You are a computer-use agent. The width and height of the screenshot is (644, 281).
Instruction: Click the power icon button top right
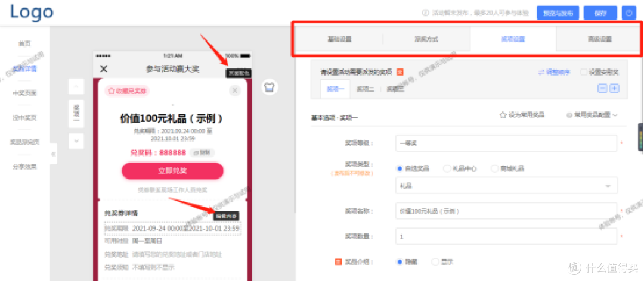coord(629,13)
